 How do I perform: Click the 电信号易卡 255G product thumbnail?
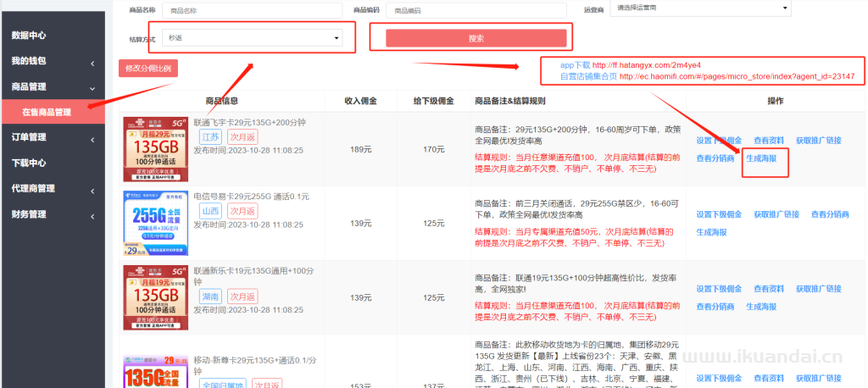point(156,223)
